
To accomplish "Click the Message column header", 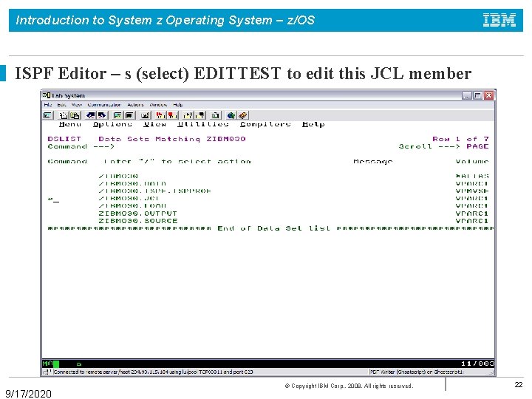I will click(x=373, y=162).
